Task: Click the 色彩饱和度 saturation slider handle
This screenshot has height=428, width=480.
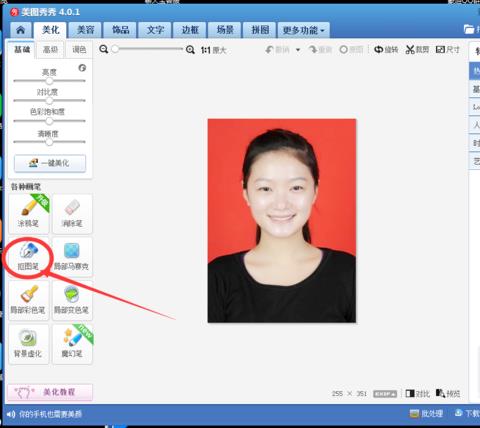Action: tap(49, 121)
